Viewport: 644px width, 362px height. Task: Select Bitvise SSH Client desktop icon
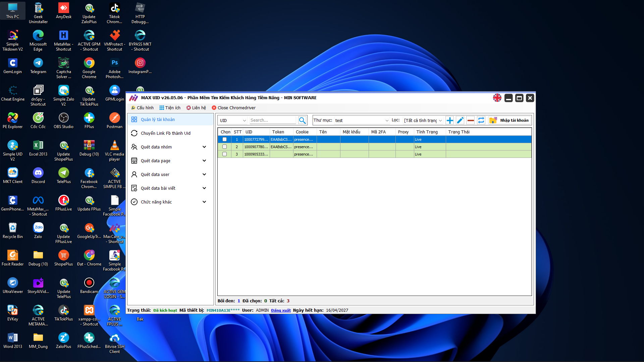[x=115, y=343]
